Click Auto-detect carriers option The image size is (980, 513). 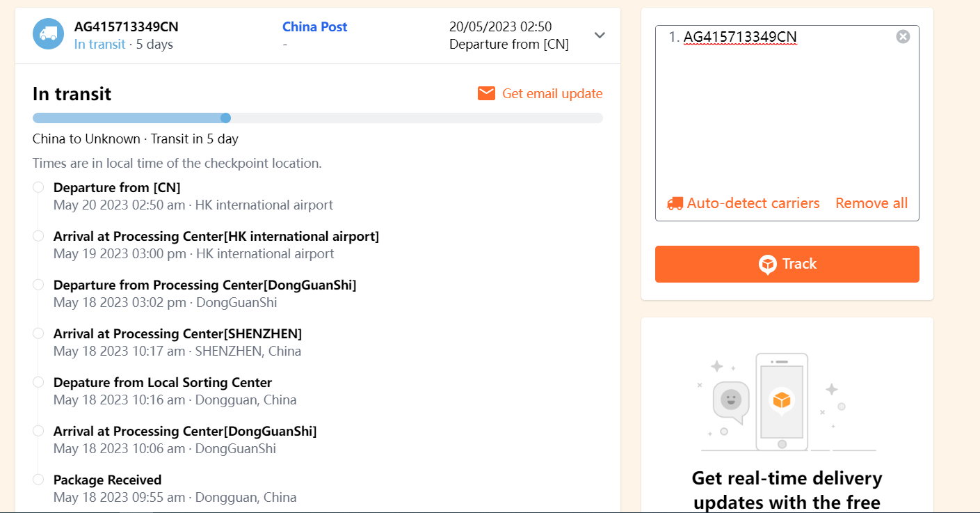click(x=753, y=203)
